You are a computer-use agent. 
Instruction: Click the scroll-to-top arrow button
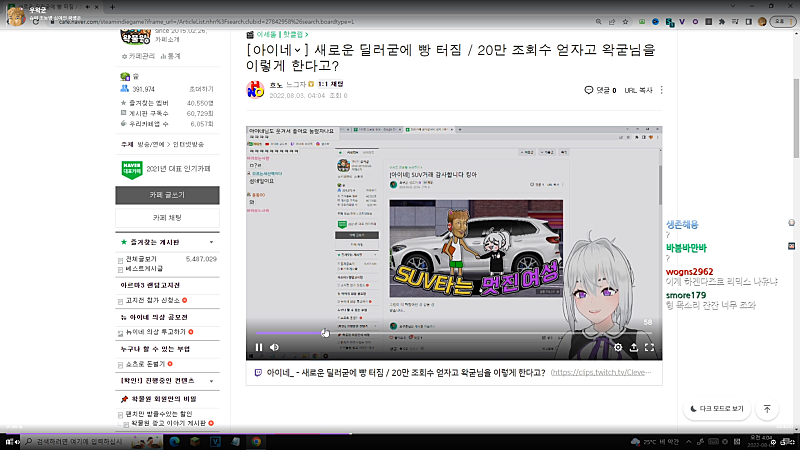[767, 409]
